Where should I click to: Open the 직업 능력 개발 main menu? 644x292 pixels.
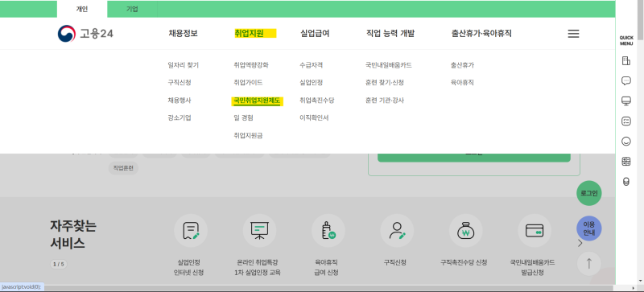(390, 34)
